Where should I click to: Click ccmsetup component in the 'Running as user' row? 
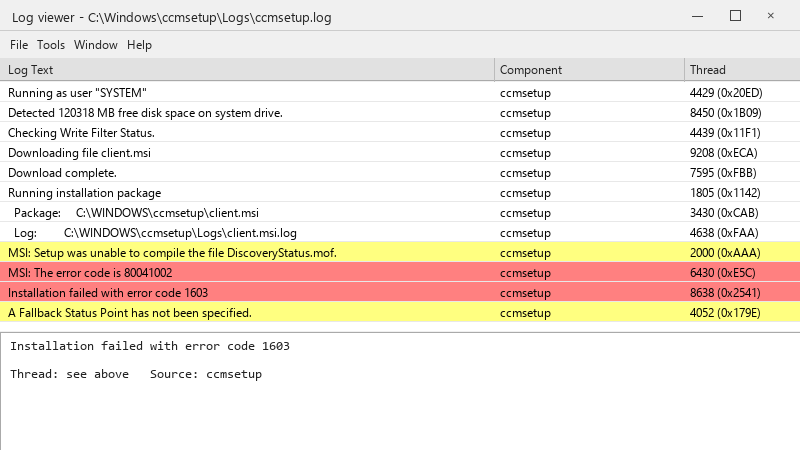pos(525,93)
